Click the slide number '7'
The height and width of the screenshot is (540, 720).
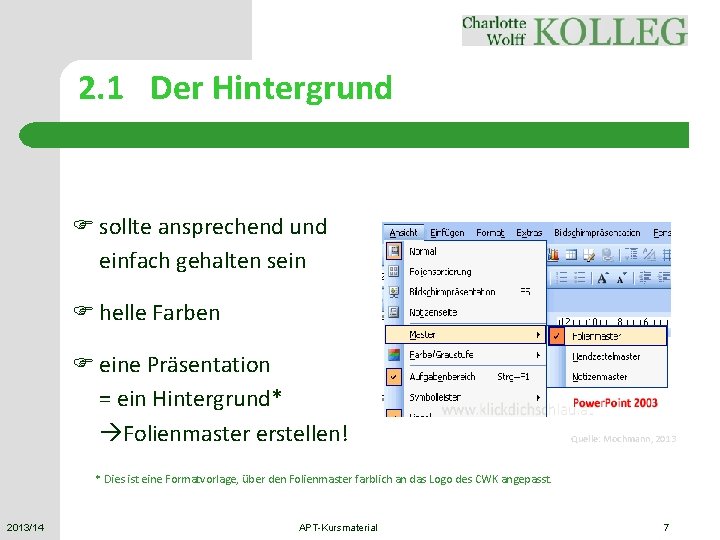(x=666, y=527)
